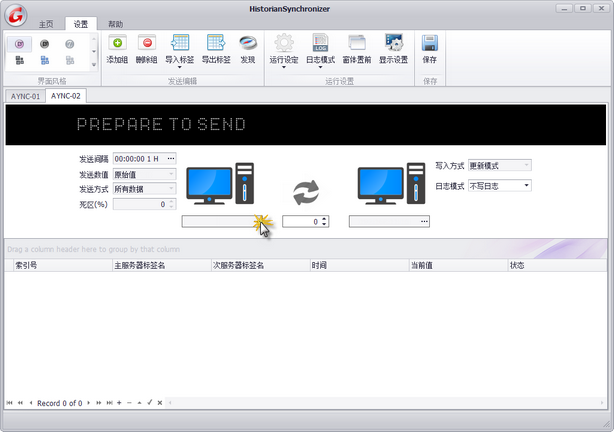Viewport: 614px width, 432px height.
Task: Choose the blue blocks interface style icon
Action: pyautogui.click(x=45, y=60)
